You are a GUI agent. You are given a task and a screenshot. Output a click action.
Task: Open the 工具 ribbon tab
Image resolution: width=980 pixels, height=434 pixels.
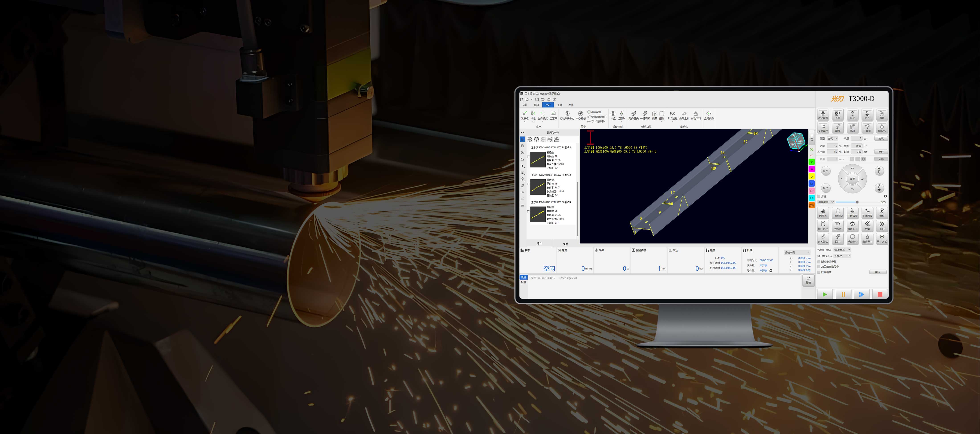coord(559,105)
